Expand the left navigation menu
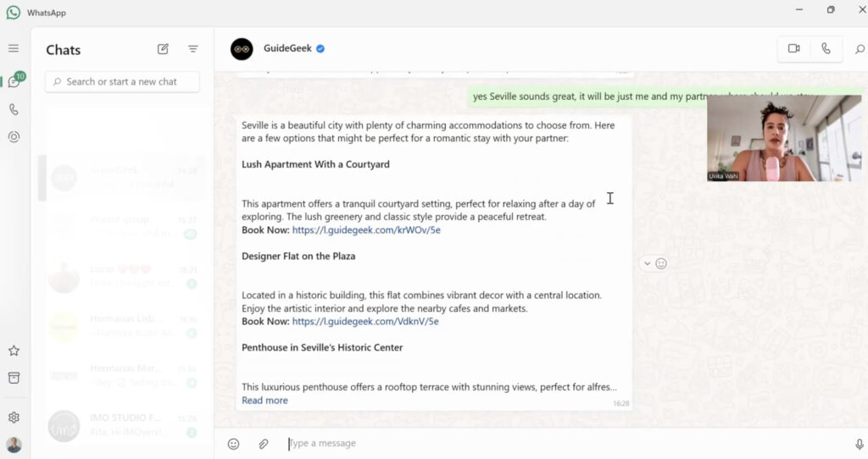 pos(14,49)
